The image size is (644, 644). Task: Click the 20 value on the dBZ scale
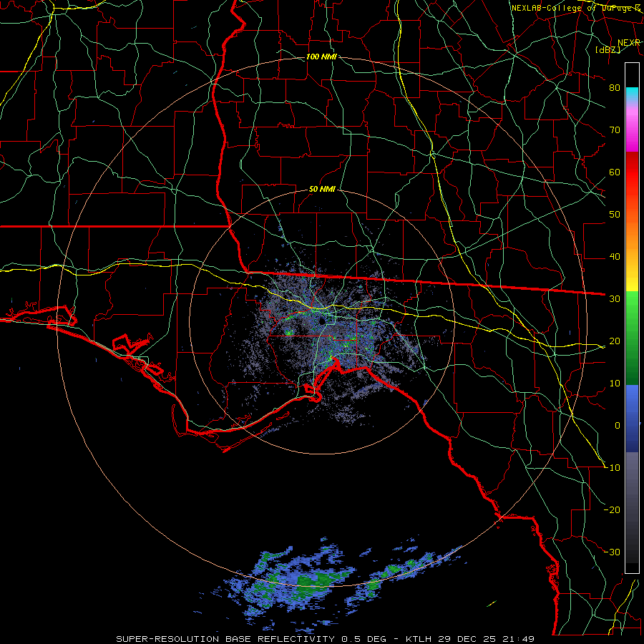pos(615,341)
